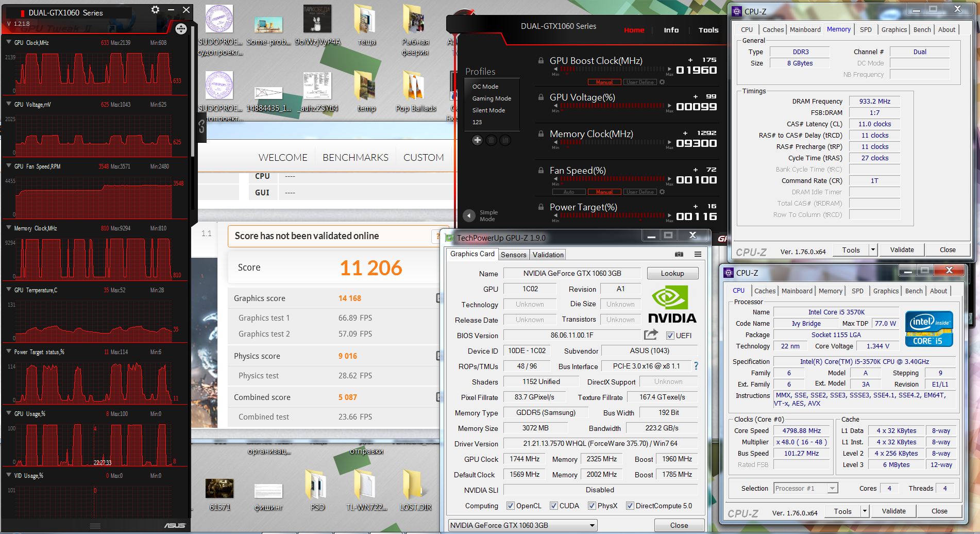Collapse the Power Target status graph
Viewport: 980px width, 534px height.
(x=9, y=351)
